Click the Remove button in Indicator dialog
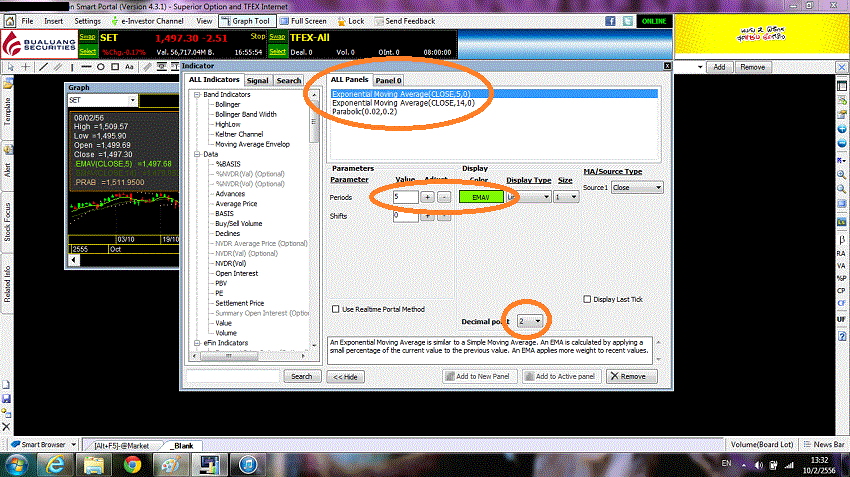The width and height of the screenshot is (850, 477). point(632,376)
